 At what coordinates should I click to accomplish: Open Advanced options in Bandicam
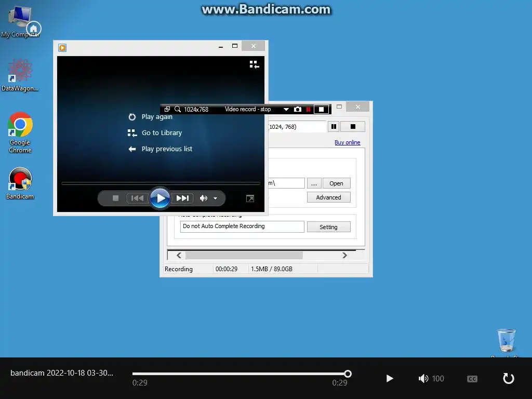328,197
